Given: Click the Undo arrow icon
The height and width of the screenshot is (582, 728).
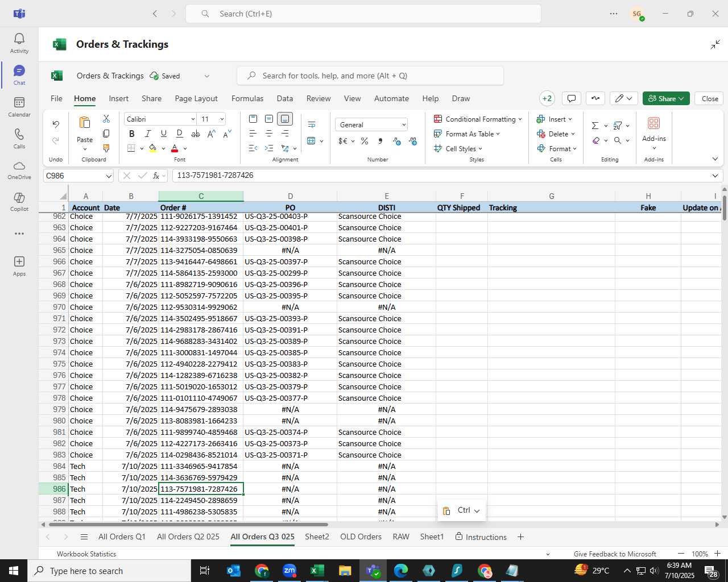Looking at the screenshot, I should pos(56,124).
